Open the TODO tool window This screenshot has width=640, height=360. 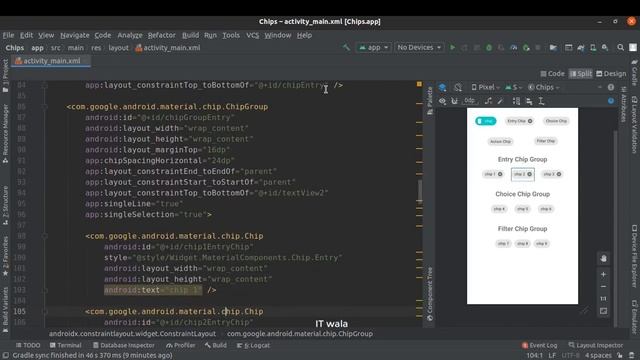[x=28, y=345]
